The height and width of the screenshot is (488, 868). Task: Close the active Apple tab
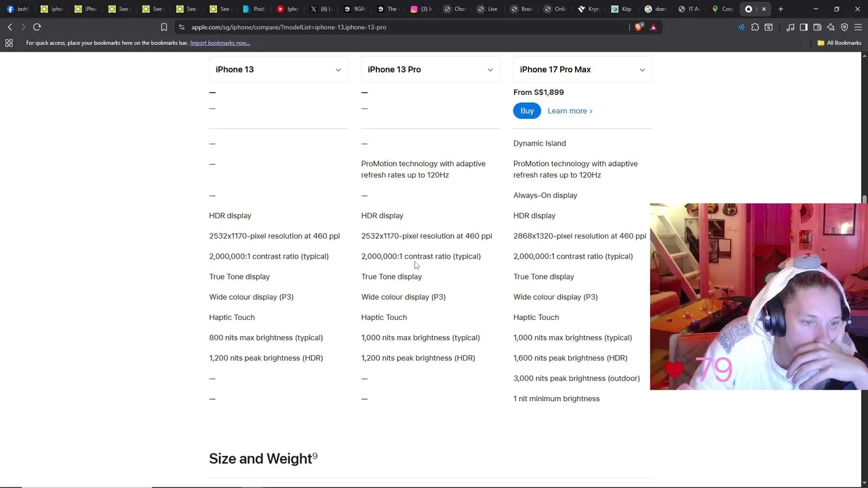(764, 9)
